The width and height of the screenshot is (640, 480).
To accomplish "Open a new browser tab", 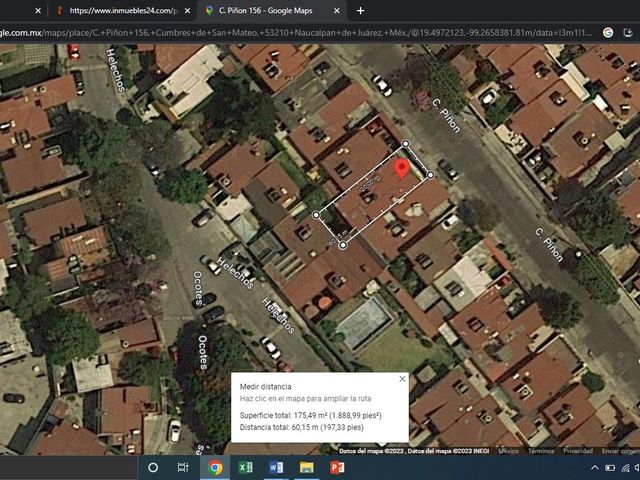I will [x=360, y=11].
